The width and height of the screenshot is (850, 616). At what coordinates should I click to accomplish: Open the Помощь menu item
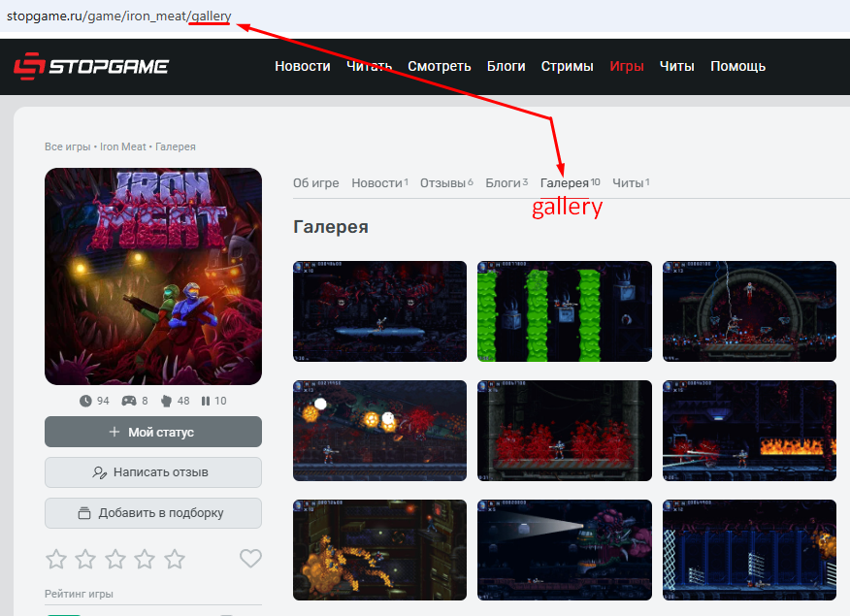pyautogui.click(x=737, y=66)
